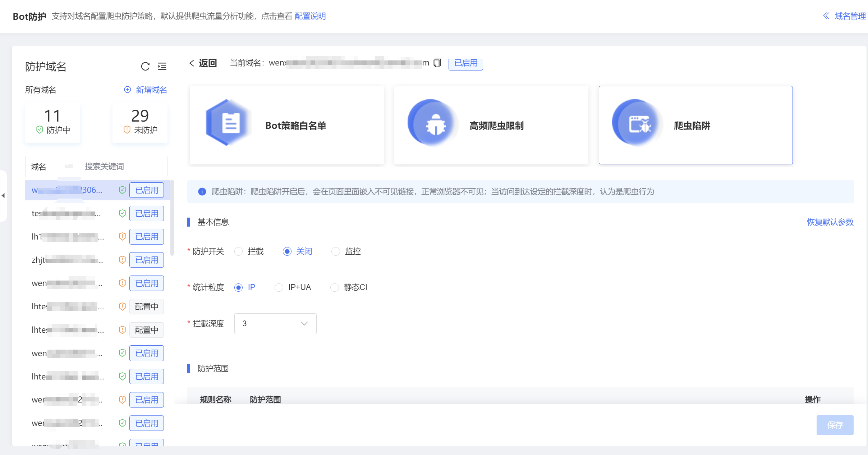Viewport: 868px width, 455px height.
Task: Click the blue info icon in notice bar
Action: click(x=202, y=192)
